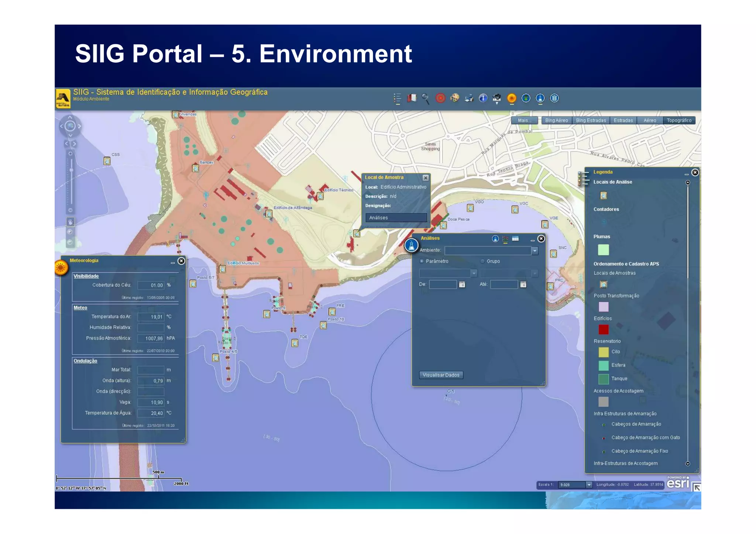756x534 pixels.
Task: Minimize the Legenda panel
Action: (x=686, y=174)
